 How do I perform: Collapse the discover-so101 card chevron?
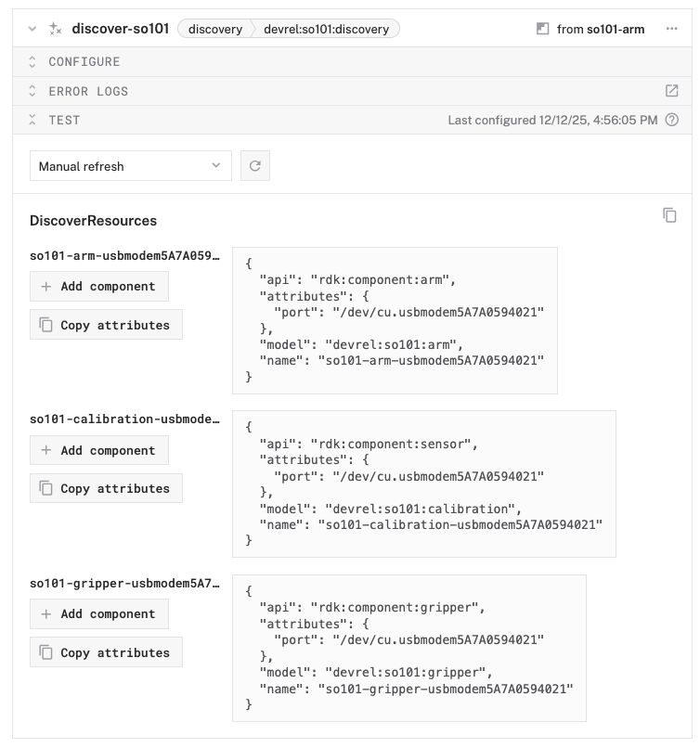[x=32, y=29]
